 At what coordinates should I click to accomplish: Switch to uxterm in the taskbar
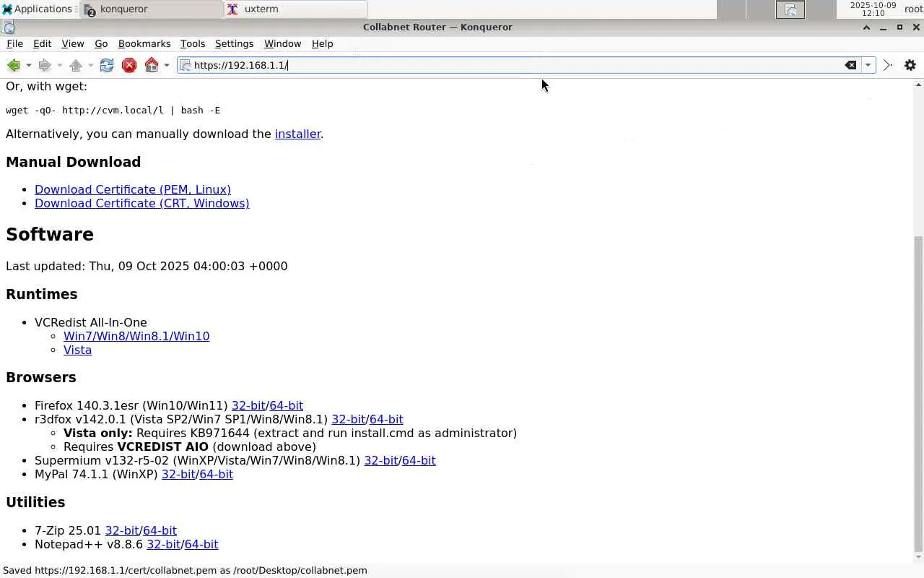click(296, 9)
